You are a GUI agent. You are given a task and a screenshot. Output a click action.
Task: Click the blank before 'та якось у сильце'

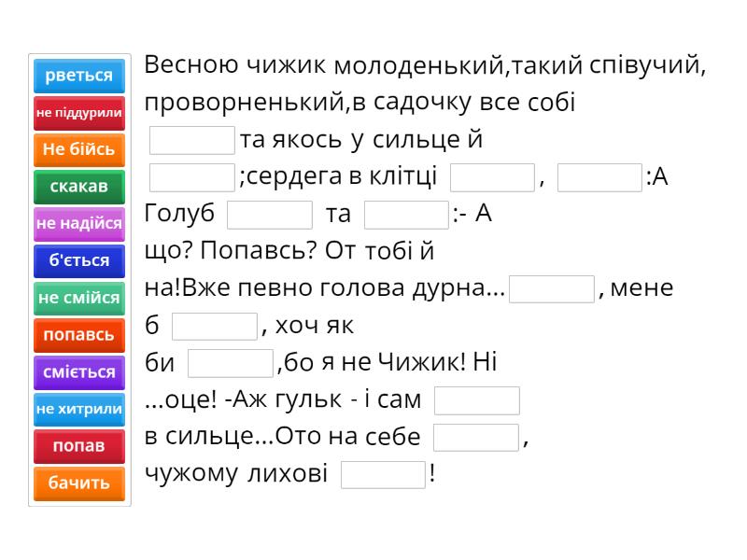tap(192, 140)
